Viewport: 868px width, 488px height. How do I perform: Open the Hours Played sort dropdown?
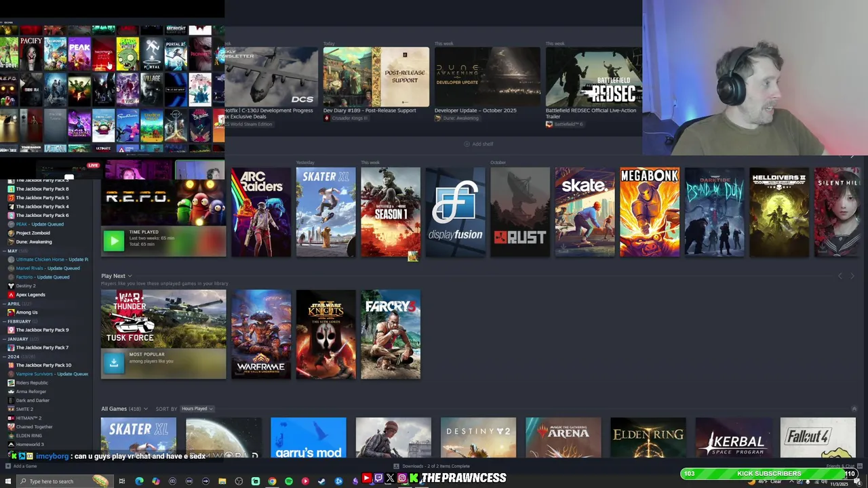[197, 409]
